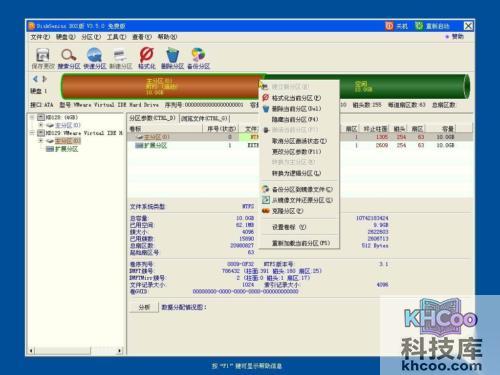Image resolution: width=500 pixels, height=375 pixels.
Task: Click the 关机 (shutdown) icon in title bar
Action: coord(389,26)
